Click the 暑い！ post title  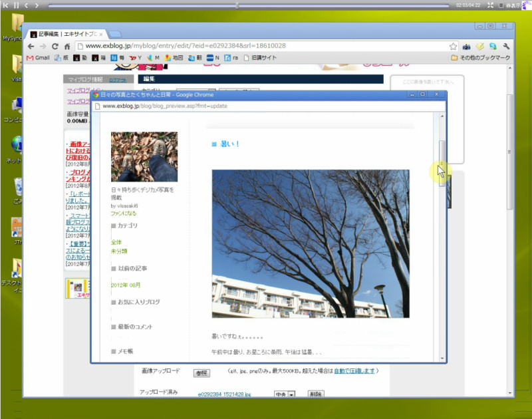pos(229,144)
